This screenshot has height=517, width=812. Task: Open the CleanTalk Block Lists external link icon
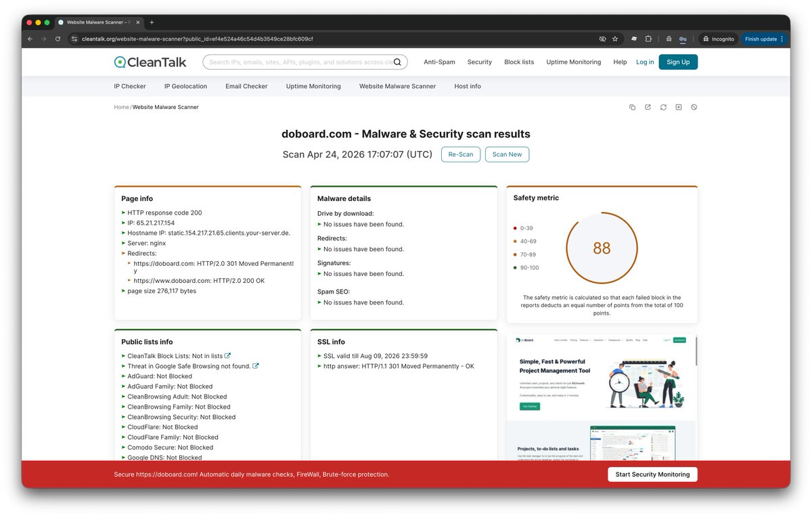click(x=228, y=355)
